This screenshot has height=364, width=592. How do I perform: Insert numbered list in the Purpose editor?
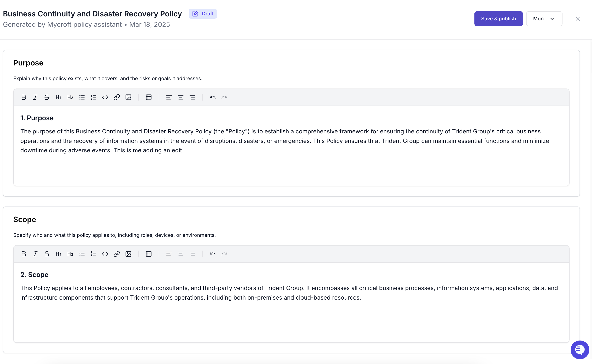[93, 97]
